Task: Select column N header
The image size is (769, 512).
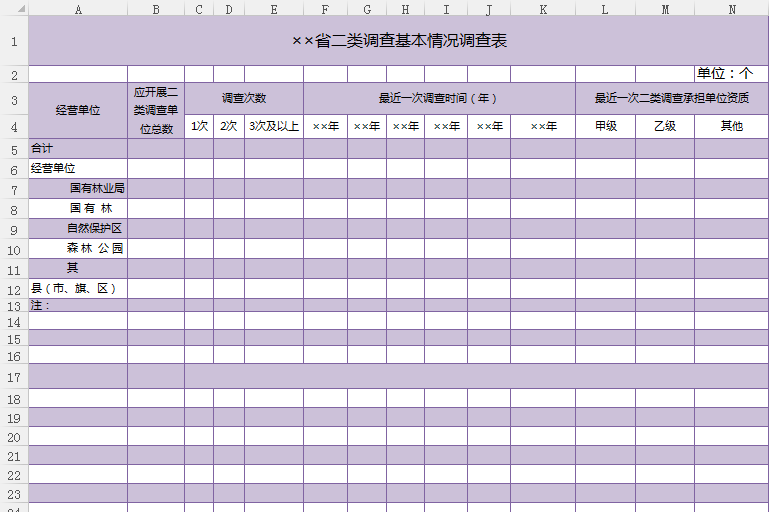Action: (731, 8)
